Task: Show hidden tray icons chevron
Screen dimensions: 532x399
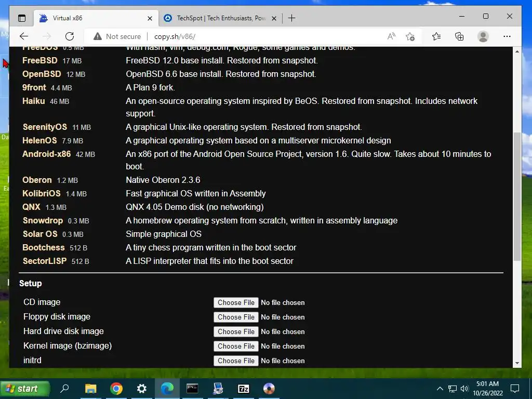Action: pyautogui.click(x=440, y=389)
